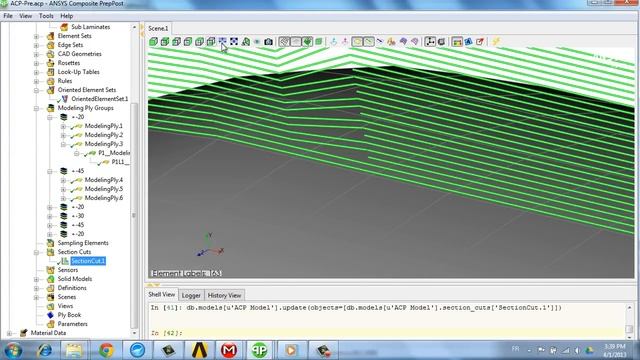Click the Ply Book blue icon
Screen dimensions: 640x360
pyautogui.click(x=51, y=315)
